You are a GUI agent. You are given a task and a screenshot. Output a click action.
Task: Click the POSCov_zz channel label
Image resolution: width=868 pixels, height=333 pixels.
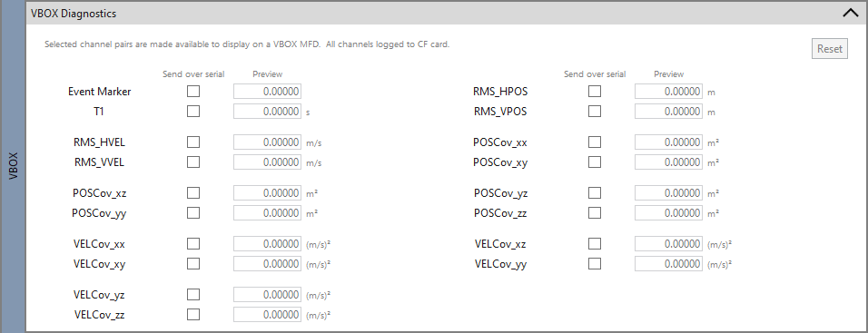(500, 213)
